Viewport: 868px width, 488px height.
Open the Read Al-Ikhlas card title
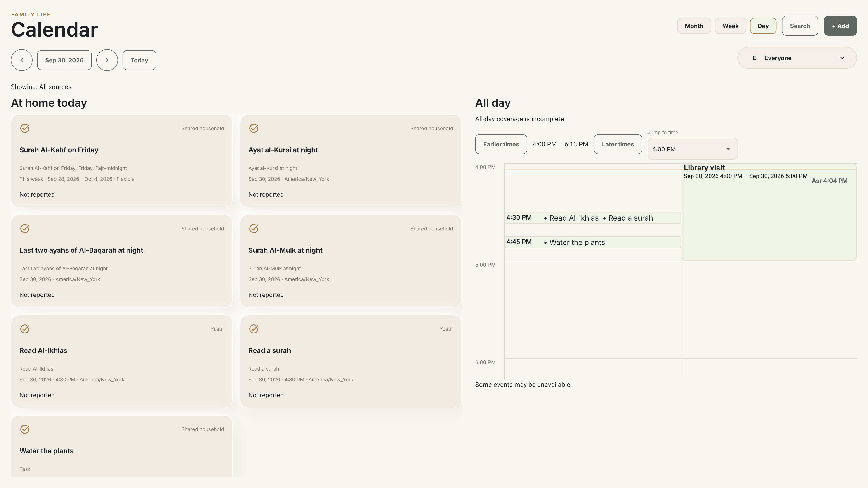pos(43,351)
